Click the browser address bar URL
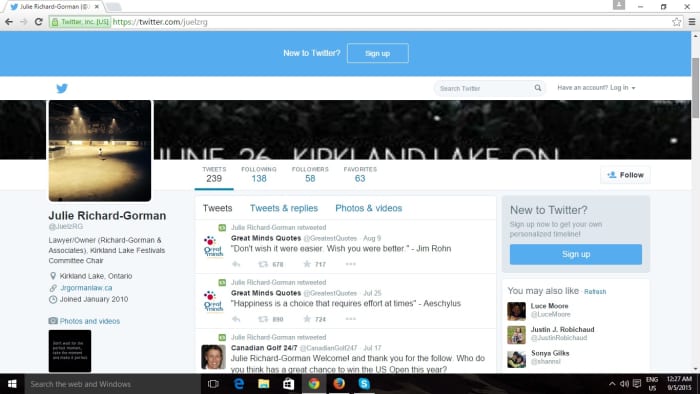This screenshot has height=394, width=700. point(160,22)
